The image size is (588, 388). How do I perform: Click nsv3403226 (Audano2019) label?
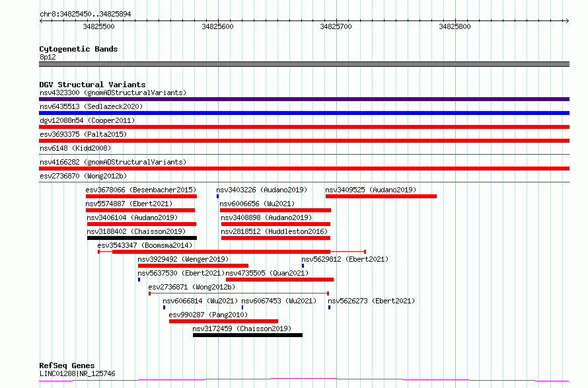262,190
